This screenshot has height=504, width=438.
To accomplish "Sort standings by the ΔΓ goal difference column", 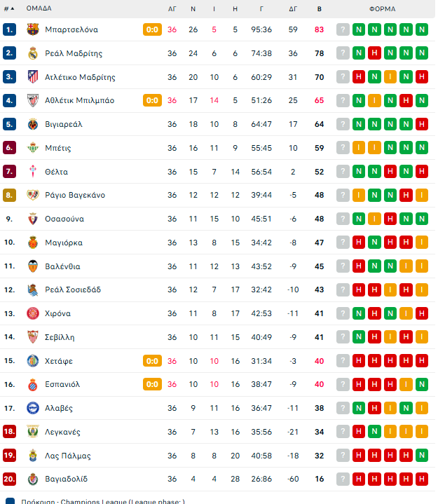I will [x=293, y=9].
